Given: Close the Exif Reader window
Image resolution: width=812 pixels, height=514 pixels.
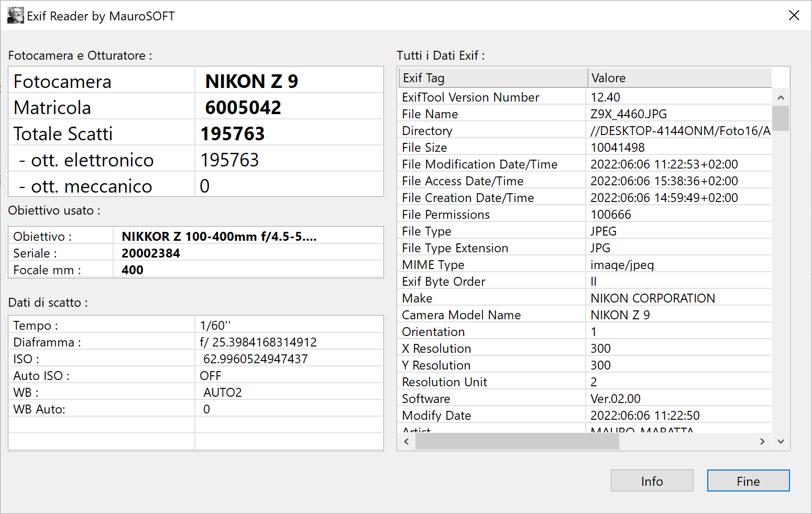Looking at the screenshot, I should pos(794,16).
